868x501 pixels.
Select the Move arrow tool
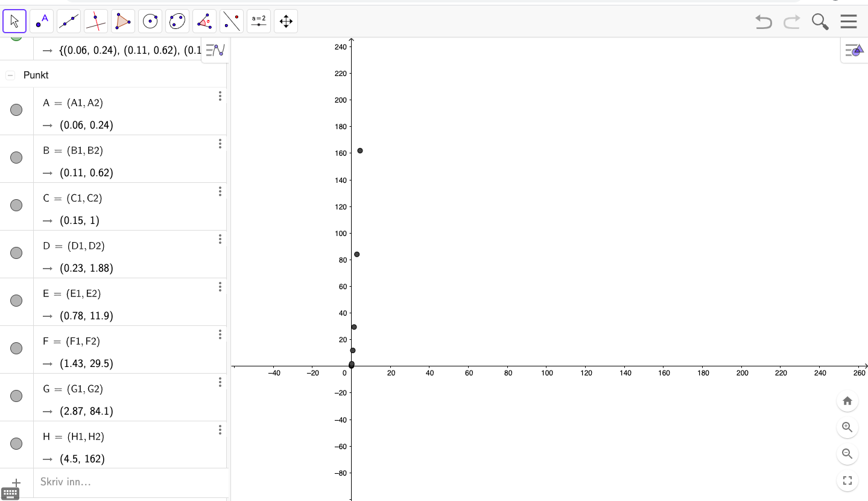14,22
